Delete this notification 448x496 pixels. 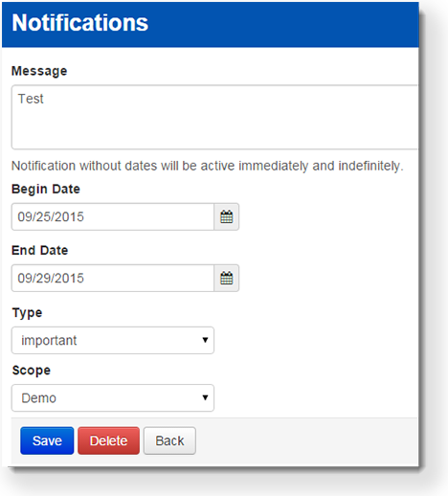108,440
